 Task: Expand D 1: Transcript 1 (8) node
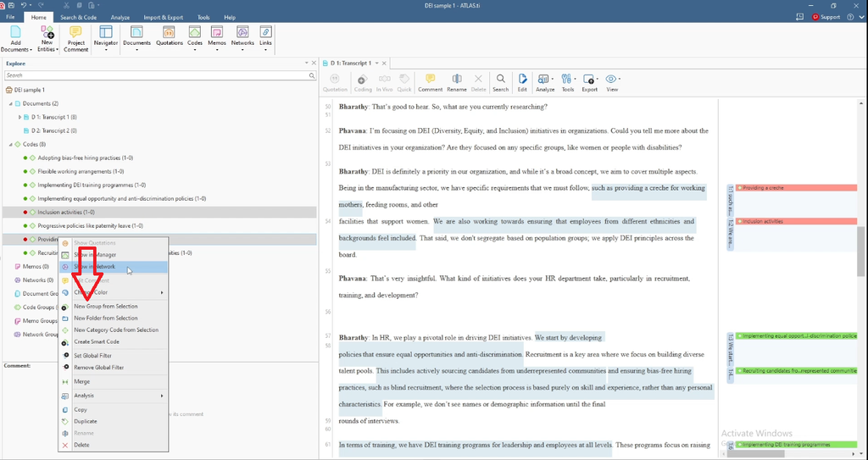20,118
